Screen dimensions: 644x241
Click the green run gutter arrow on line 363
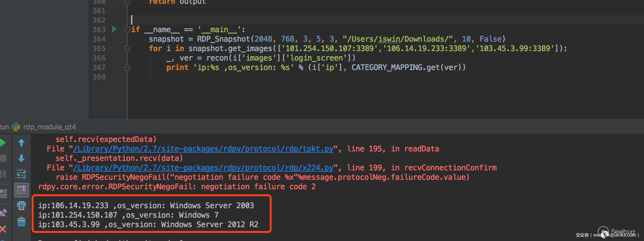[114, 29]
